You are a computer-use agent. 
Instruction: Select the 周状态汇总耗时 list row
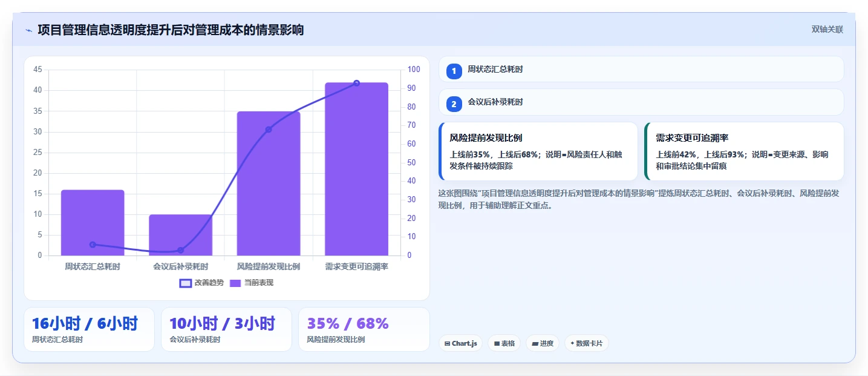641,69
